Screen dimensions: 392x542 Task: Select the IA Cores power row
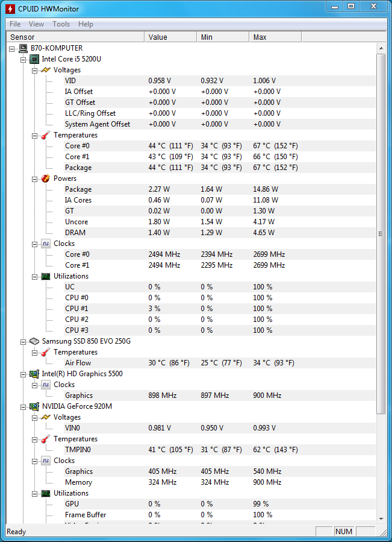click(x=220, y=200)
